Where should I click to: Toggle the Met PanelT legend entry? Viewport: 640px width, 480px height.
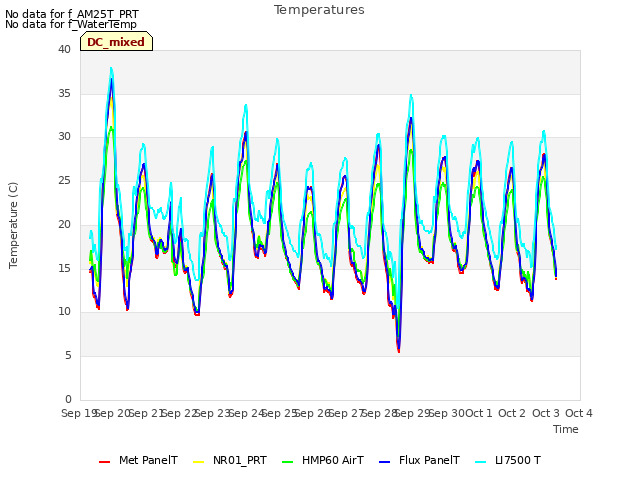click(138, 460)
